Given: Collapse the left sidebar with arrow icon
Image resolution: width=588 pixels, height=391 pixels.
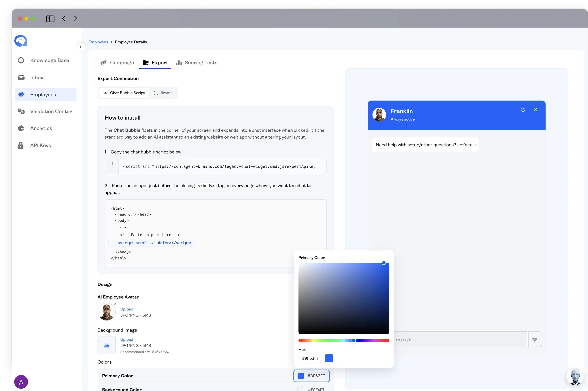Looking at the screenshot, I should [x=81, y=47].
